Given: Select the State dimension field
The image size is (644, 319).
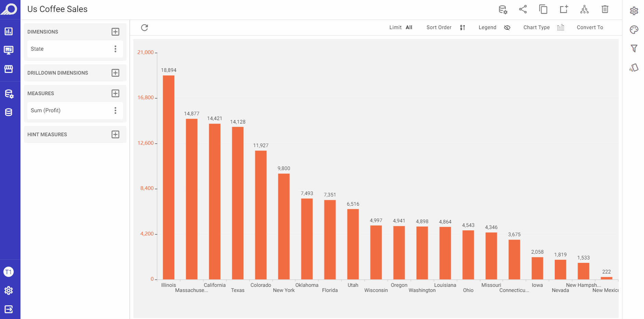Looking at the screenshot, I should coord(75,49).
